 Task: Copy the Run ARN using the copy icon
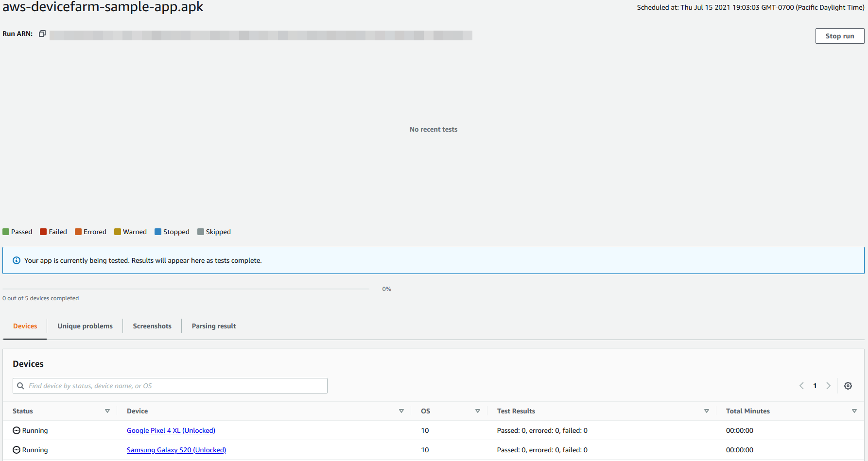click(42, 33)
